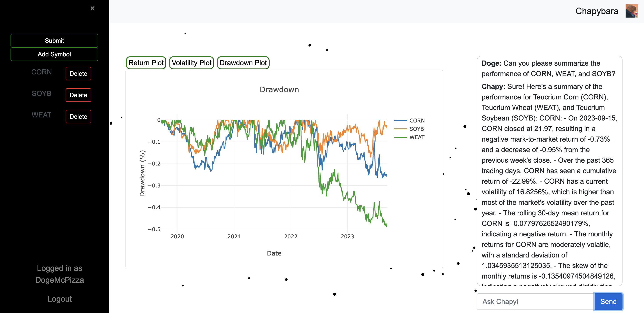Toggle the CORN series in the legend
This screenshot has height=313, width=644.
tap(417, 121)
